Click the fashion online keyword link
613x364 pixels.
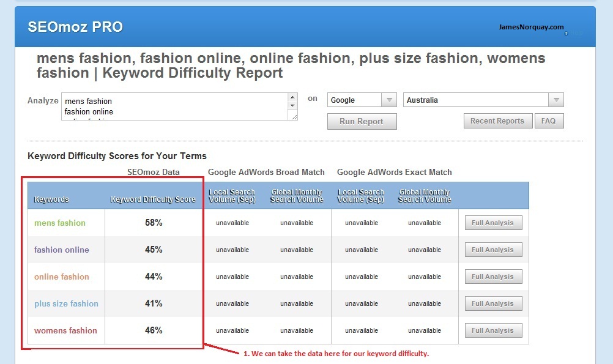click(x=62, y=250)
